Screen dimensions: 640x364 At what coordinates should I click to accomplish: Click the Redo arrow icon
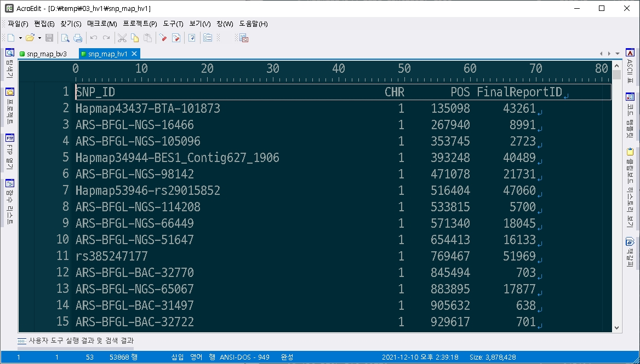pos(106,38)
